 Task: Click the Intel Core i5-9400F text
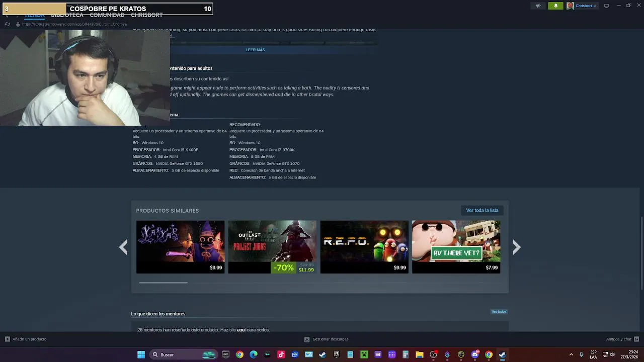coord(180,150)
